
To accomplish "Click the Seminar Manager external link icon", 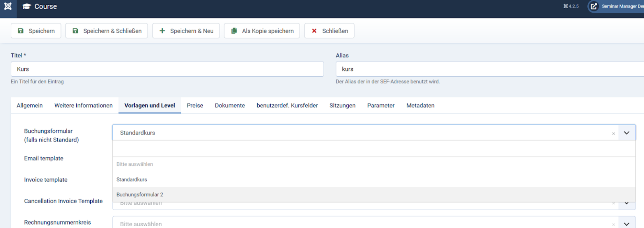I will point(594,6).
